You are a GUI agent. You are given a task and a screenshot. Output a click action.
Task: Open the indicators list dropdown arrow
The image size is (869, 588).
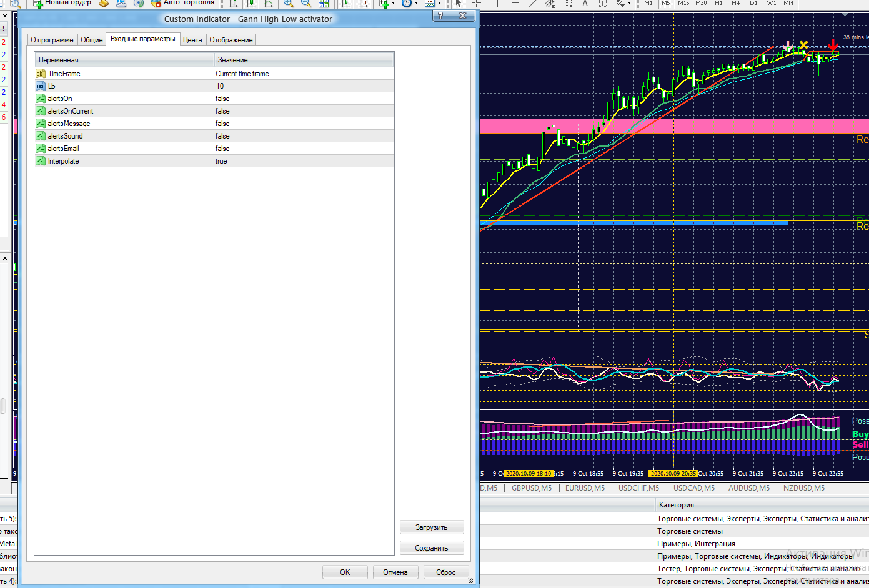point(393,4)
